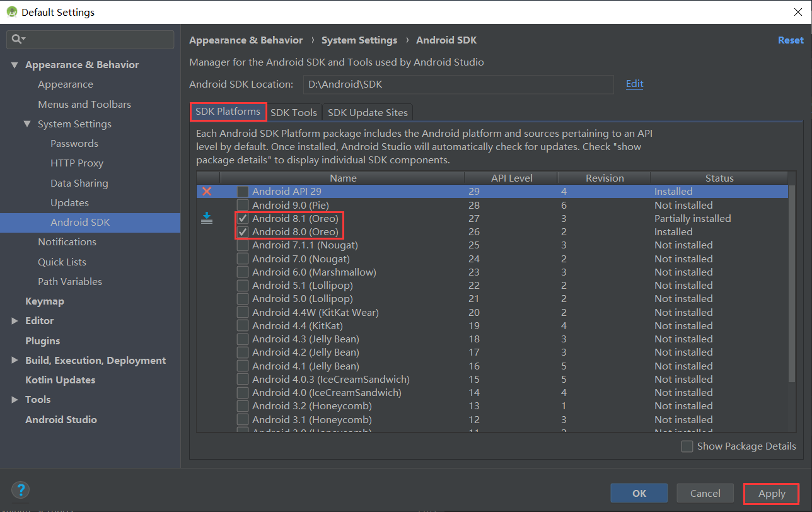Open Menus and Toolbars settings
812x512 pixels.
(x=84, y=104)
